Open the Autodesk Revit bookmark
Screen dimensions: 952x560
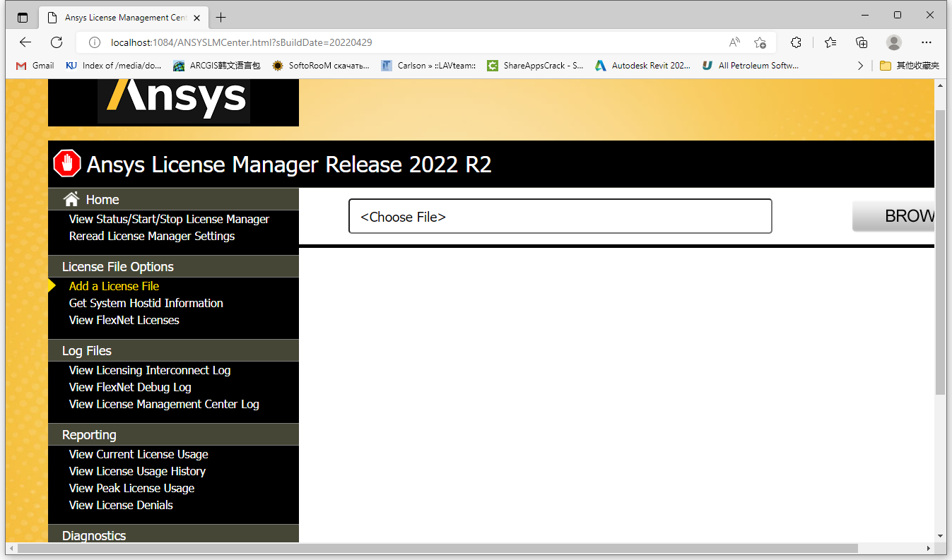coord(642,66)
